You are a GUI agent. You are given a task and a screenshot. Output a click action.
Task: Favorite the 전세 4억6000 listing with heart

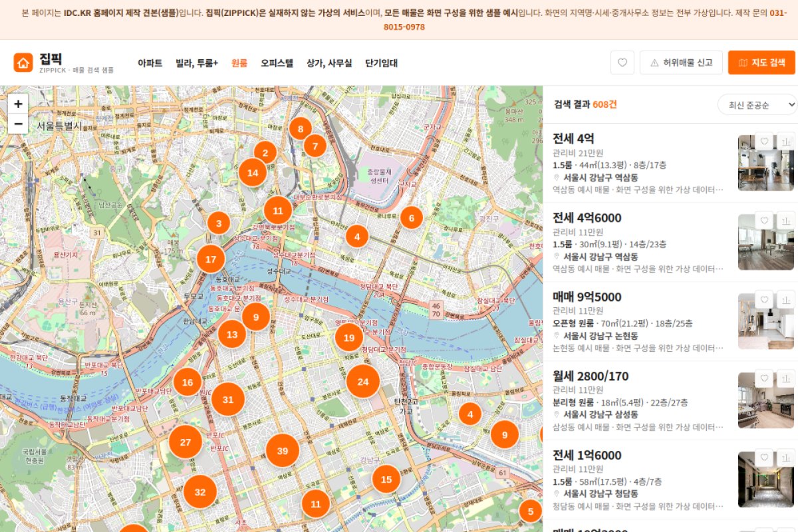pos(765,221)
